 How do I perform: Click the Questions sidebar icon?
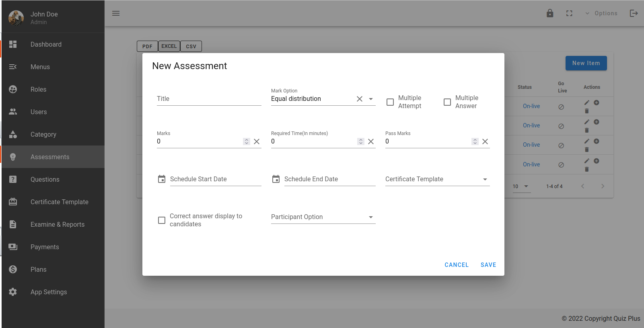pyautogui.click(x=13, y=179)
